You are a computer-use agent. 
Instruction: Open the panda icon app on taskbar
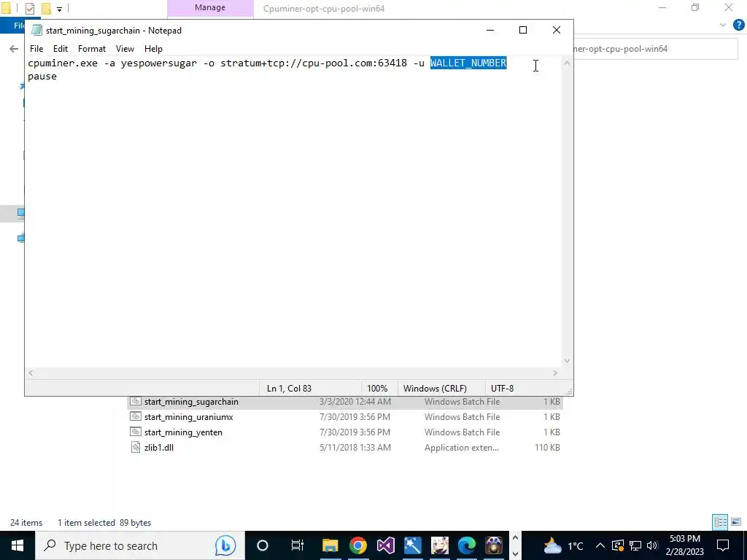[494, 545]
